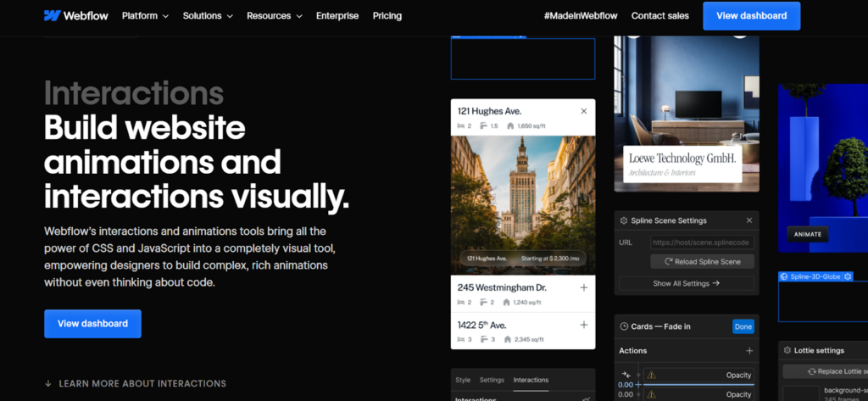Click the home icon beside 1,650 sq/ft
This screenshot has width=868, height=401.
click(x=509, y=125)
